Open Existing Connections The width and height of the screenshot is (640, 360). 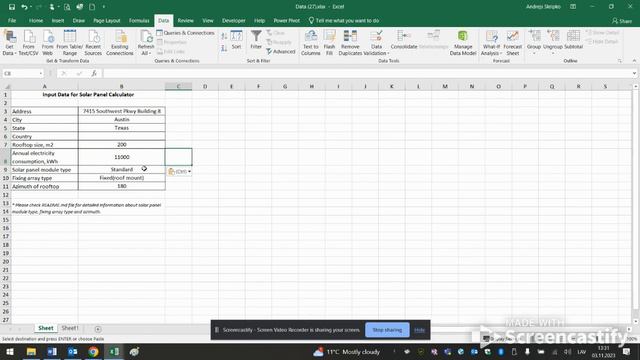pos(120,42)
